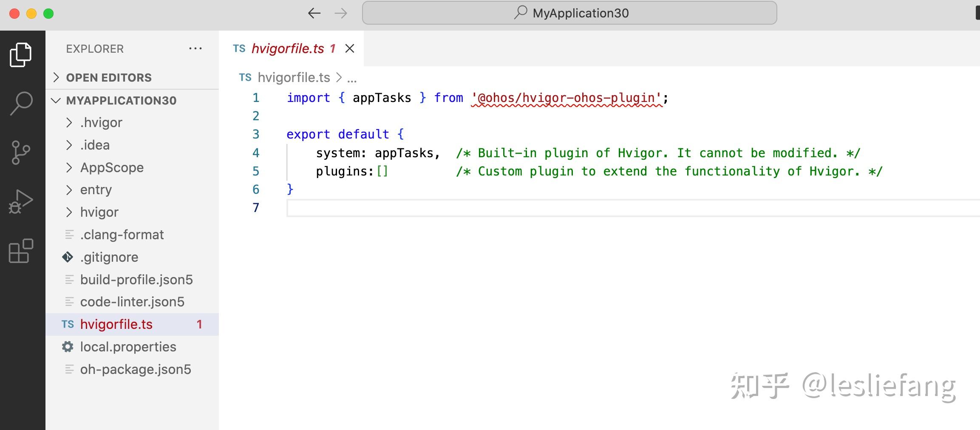Open the Search view in activity bar
This screenshot has height=430, width=980.
pos(21,104)
